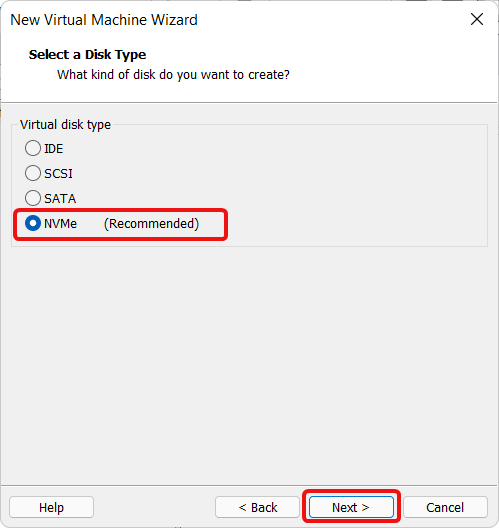Select the NVMe radio button
The height and width of the screenshot is (528, 499).
33,223
